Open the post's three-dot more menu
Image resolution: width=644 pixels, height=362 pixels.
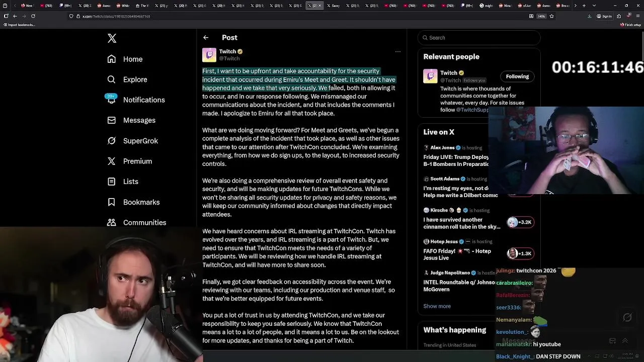[397, 51]
